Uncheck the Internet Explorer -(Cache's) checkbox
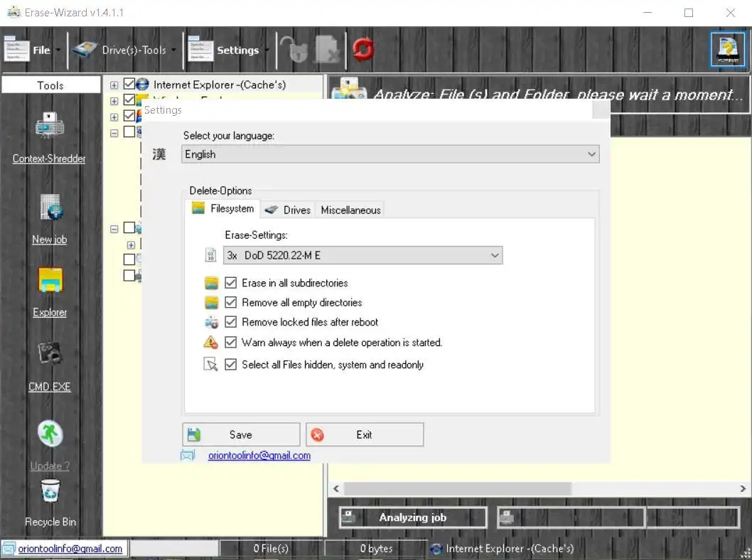This screenshot has height=560, width=752. tap(129, 85)
